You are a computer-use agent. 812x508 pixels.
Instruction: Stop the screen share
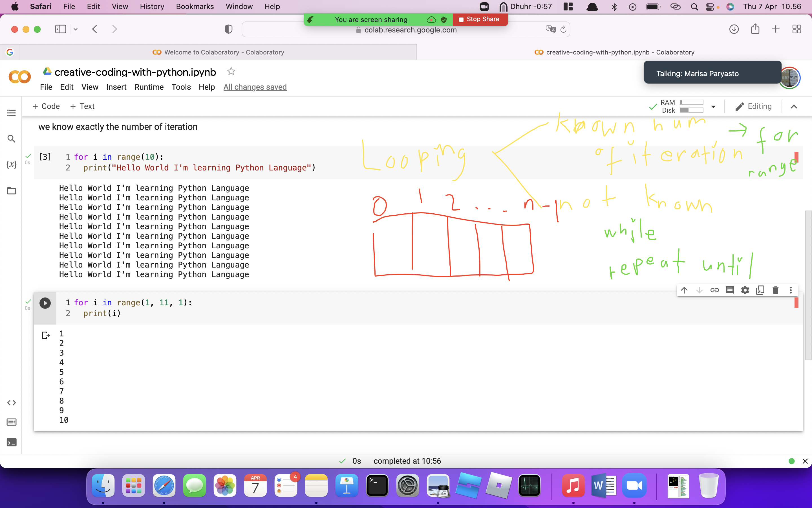tap(480, 19)
